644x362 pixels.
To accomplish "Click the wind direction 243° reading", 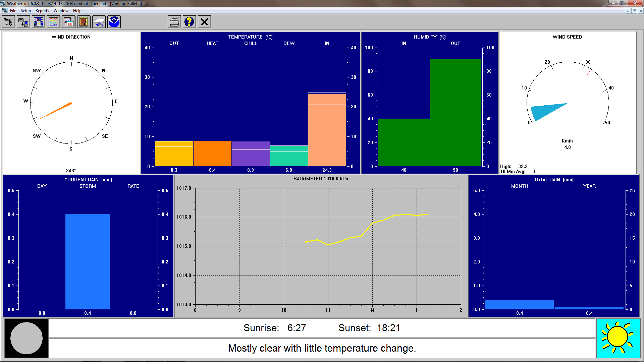I will pyautogui.click(x=71, y=170).
